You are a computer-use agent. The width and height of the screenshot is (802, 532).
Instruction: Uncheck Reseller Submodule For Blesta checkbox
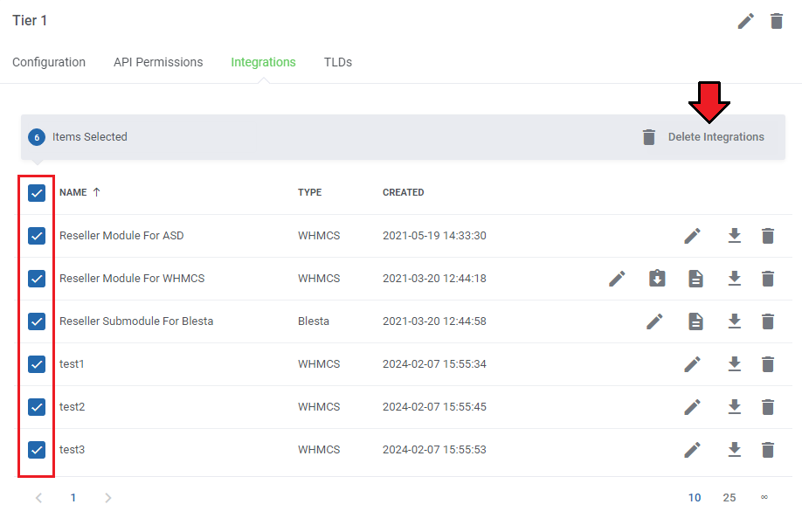37,321
